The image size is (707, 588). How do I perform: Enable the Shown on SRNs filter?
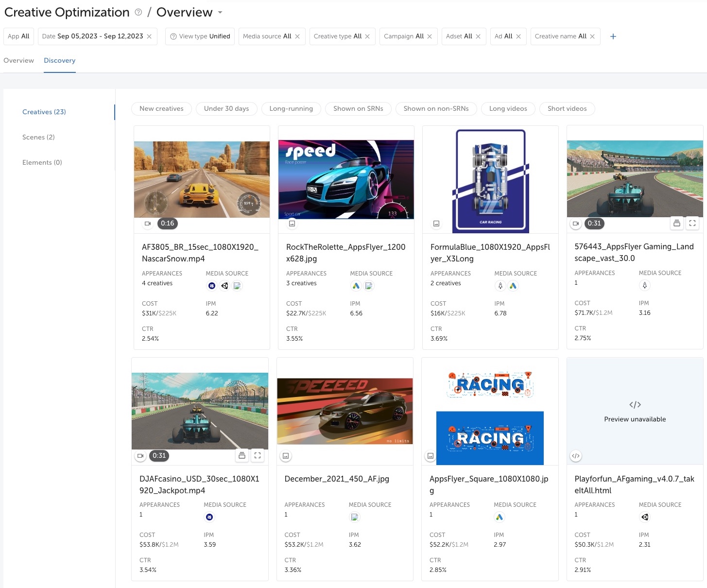click(358, 109)
